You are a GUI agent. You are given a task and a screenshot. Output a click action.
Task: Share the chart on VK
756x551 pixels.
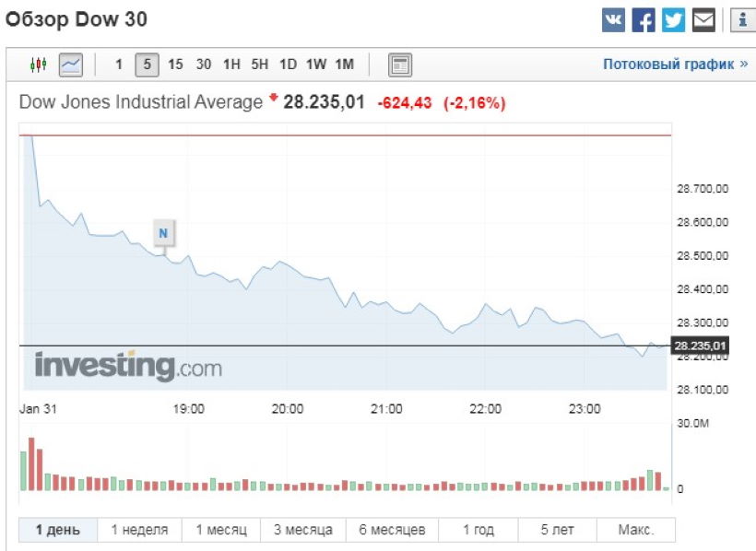click(613, 19)
